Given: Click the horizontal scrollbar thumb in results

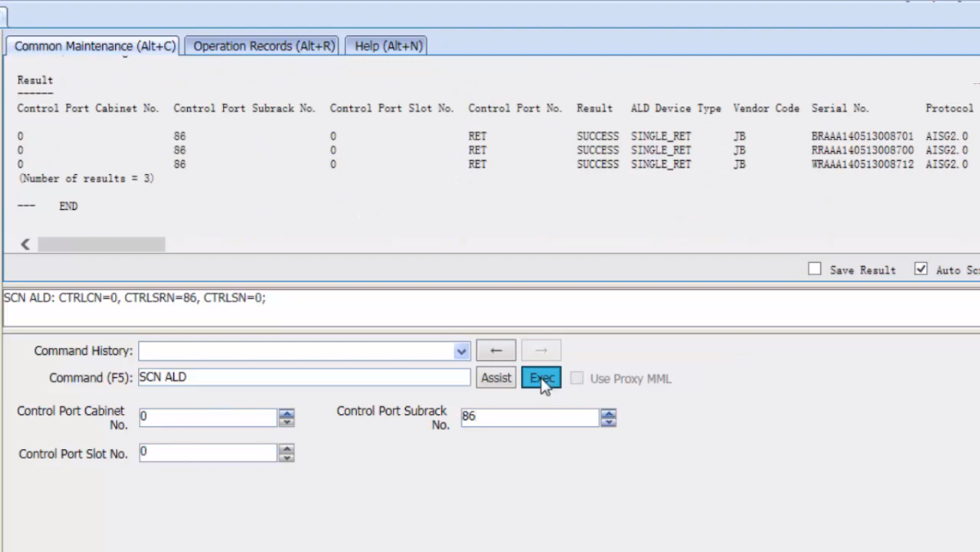Looking at the screenshot, I should pos(101,244).
